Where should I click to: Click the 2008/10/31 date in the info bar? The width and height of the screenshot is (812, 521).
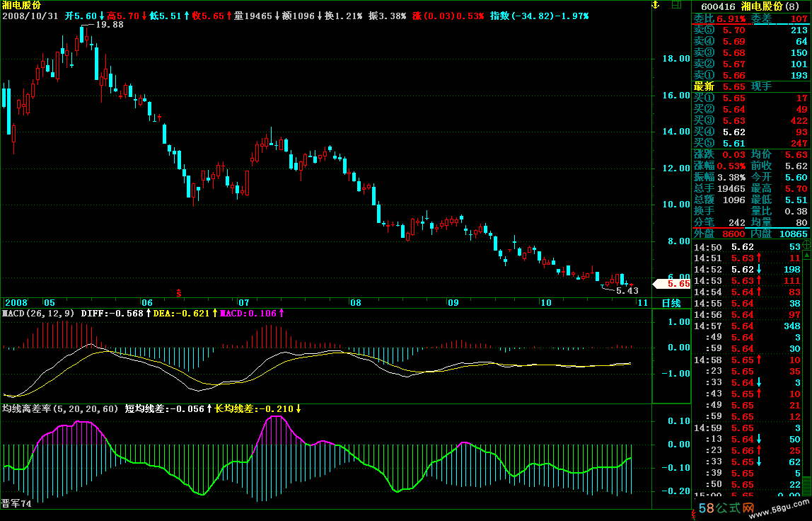(x=30, y=16)
